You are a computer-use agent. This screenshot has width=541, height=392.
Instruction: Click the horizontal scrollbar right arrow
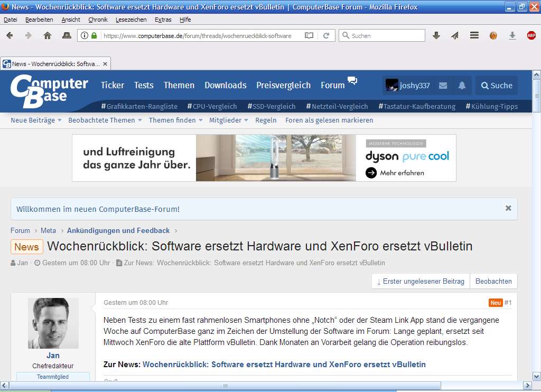(527, 386)
